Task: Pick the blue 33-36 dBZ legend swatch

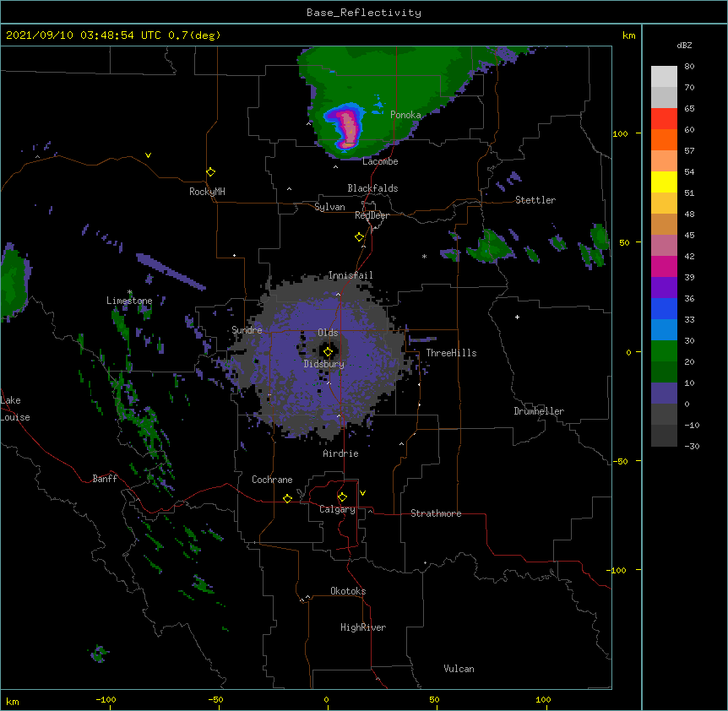Action: click(x=664, y=308)
